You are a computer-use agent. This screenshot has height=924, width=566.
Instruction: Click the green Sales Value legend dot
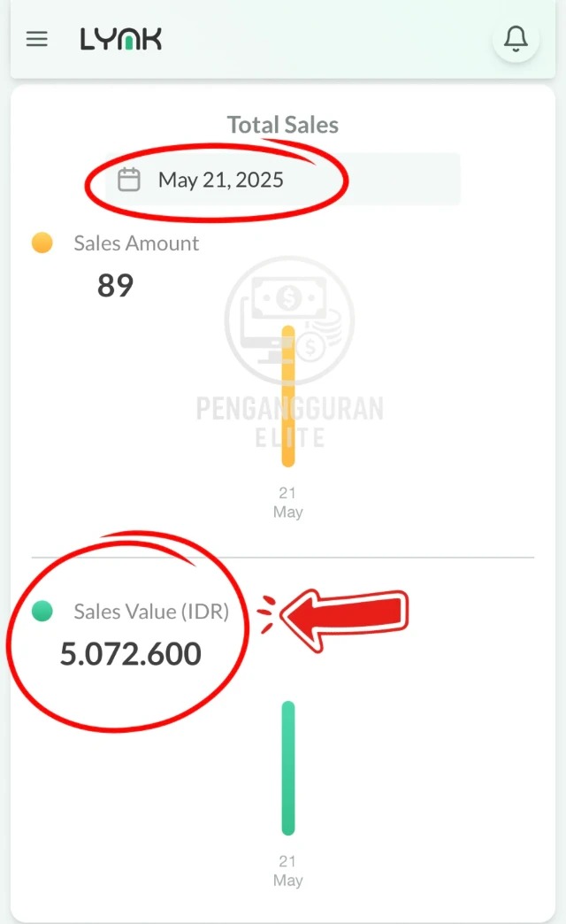(42, 611)
